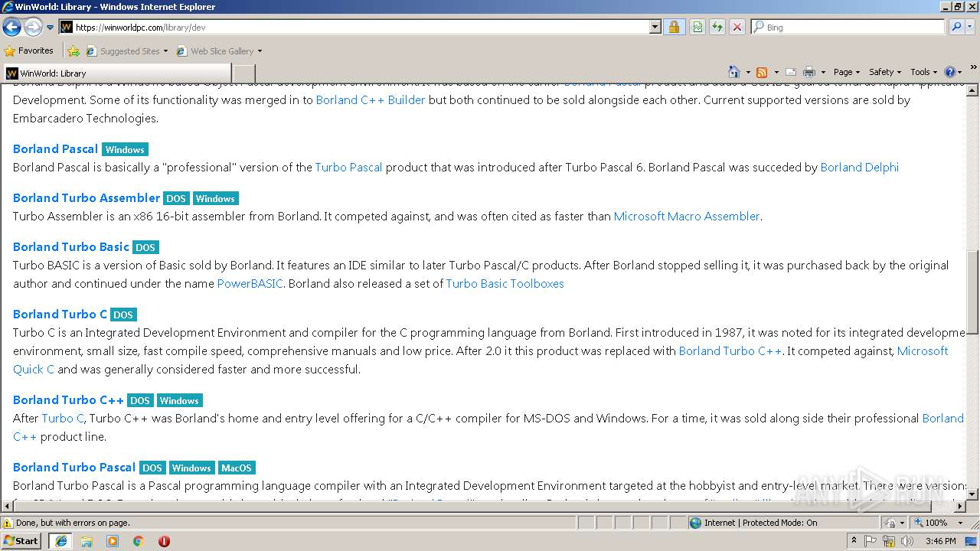
Task: Click the MacOS tag beside Turbo Pascal
Action: [x=237, y=468]
